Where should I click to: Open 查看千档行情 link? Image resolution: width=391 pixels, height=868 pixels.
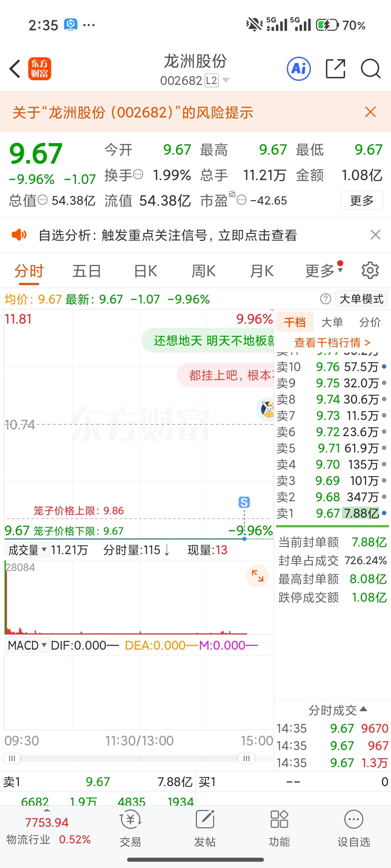tap(332, 343)
